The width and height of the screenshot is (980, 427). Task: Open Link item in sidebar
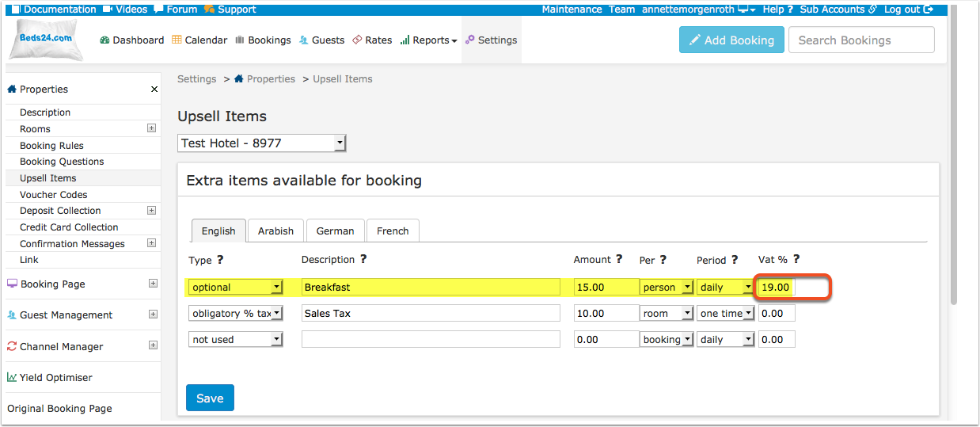(x=29, y=260)
